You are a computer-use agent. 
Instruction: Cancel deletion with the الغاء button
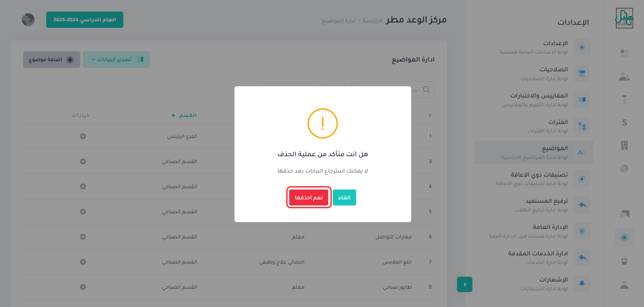point(344,197)
